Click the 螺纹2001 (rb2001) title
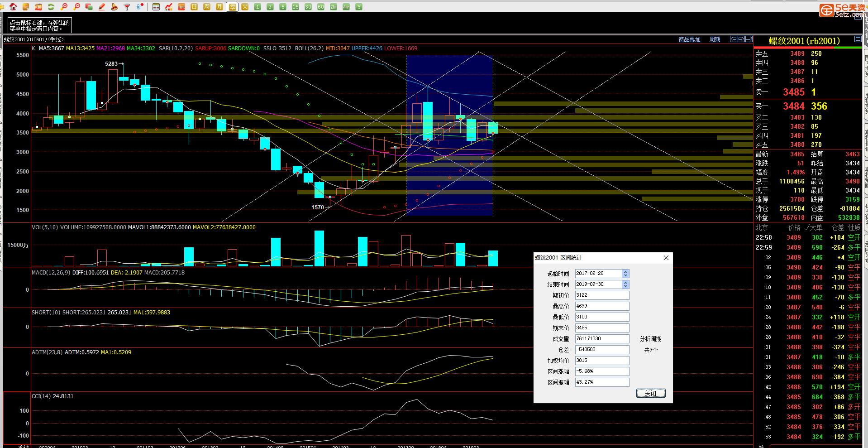The width and height of the screenshot is (868, 448). pos(804,41)
